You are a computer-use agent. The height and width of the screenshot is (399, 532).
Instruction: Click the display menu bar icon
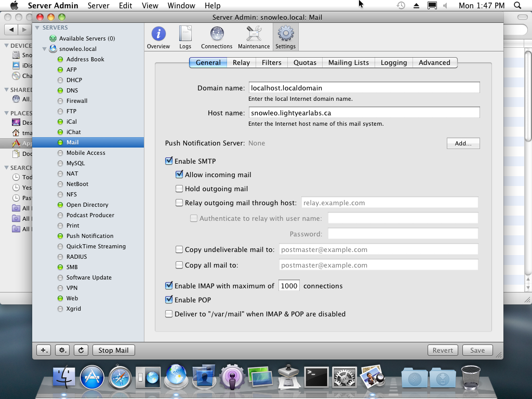tap(432, 5)
